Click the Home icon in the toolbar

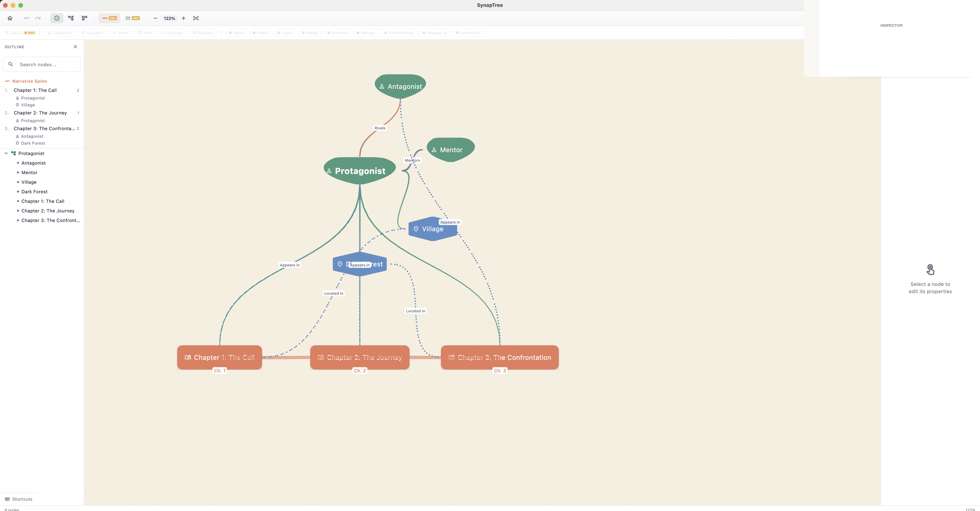(10, 18)
